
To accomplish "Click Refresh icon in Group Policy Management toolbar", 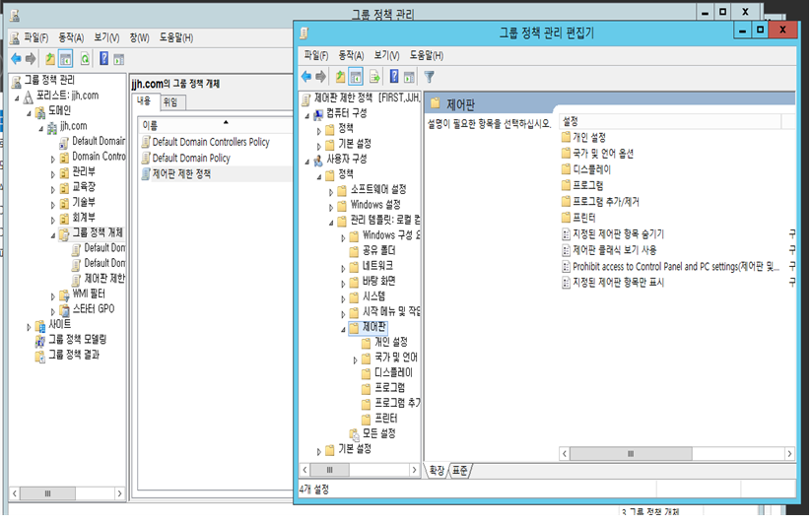I will coord(85,59).
